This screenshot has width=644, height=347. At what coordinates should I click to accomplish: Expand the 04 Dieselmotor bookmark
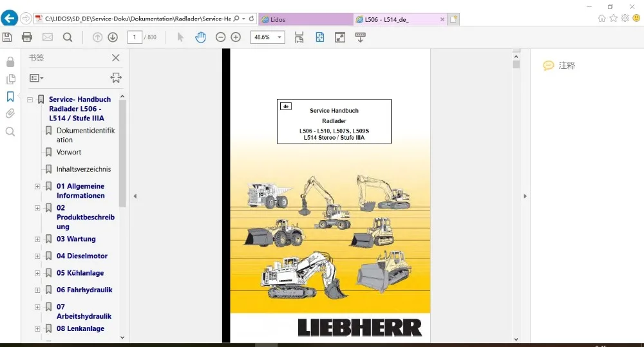click(x=37, y=256)
